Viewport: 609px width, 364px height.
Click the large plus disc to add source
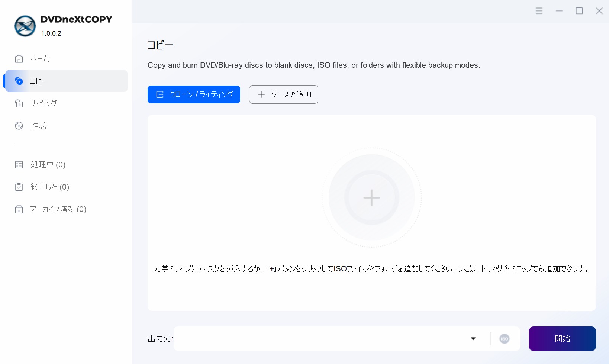pos(372,197)
